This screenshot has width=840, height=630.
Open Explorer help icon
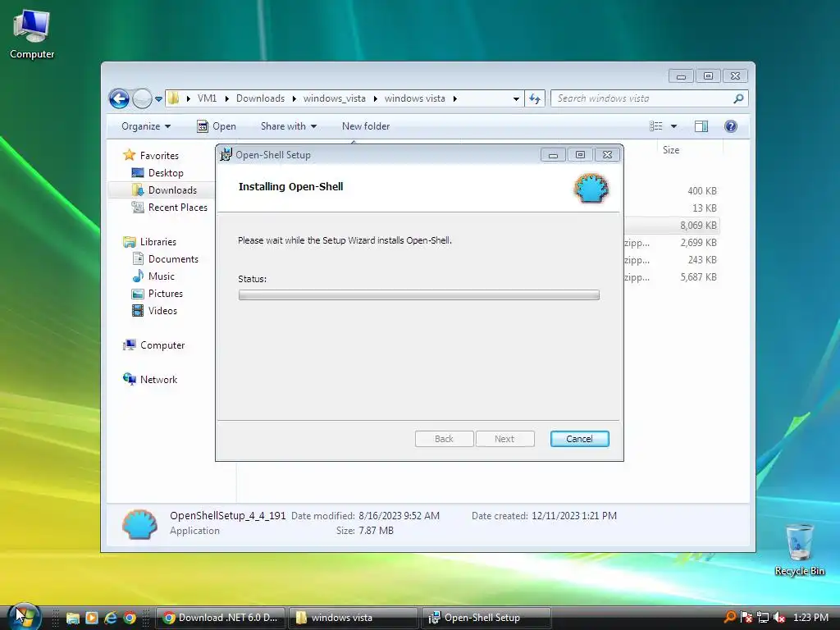[730, 126]
